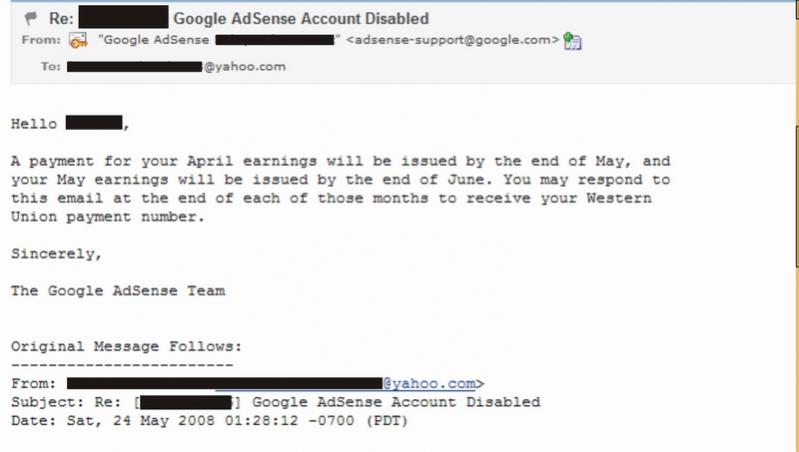
Task: Click the Original Message Follows text
Action: point(126,347)
